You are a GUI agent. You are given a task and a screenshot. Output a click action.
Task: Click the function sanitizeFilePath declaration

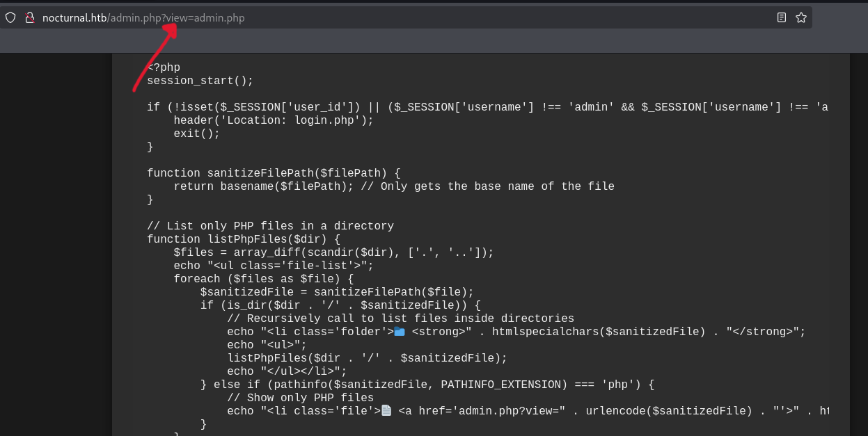[x=274, y=173]
